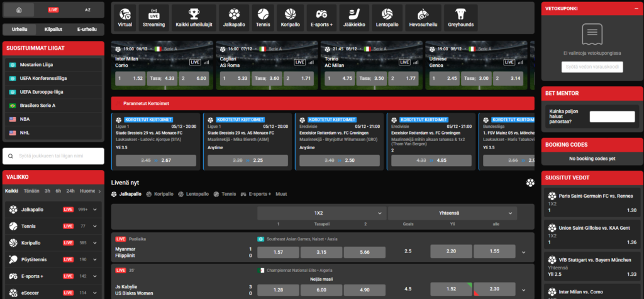Toggle the LIVE filter button at top left

point(53,11)
